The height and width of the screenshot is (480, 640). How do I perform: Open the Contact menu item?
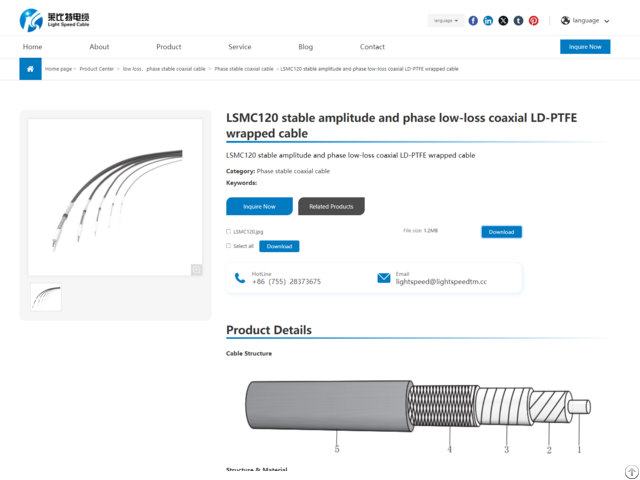372,47
